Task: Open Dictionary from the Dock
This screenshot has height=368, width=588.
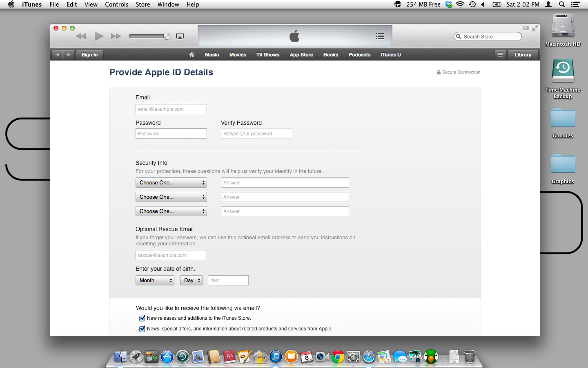Action: [x=229, y=357]
